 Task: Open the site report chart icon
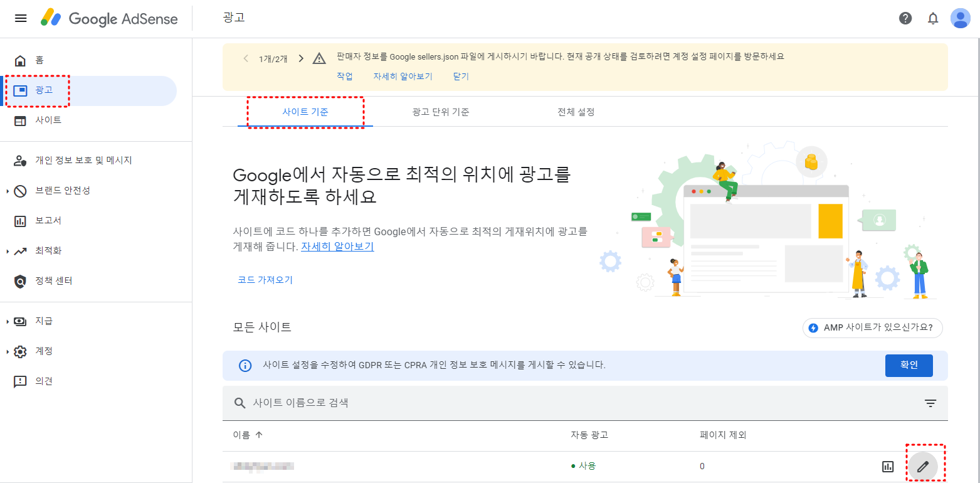[x=888, y=466]
